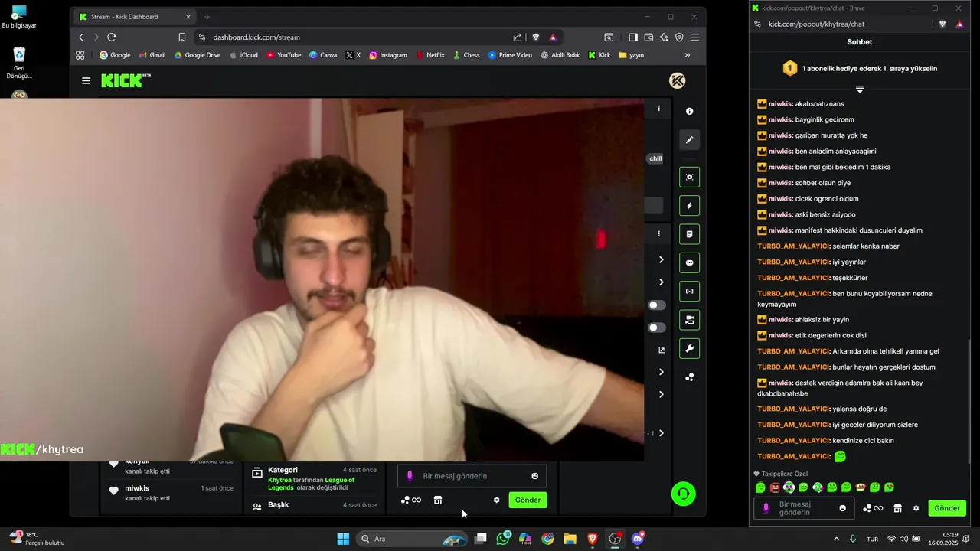Collapse the gift leaderboard arrow in popout chat

coord(860,90)
